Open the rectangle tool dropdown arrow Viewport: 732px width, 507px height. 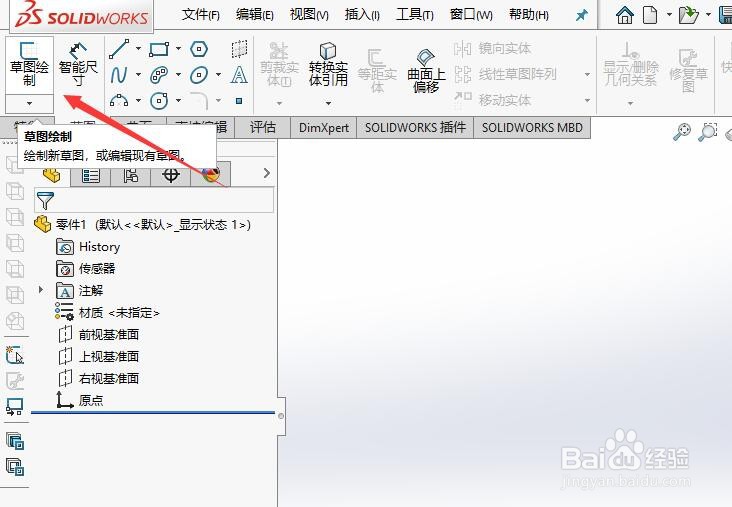[x=178, y=49]
